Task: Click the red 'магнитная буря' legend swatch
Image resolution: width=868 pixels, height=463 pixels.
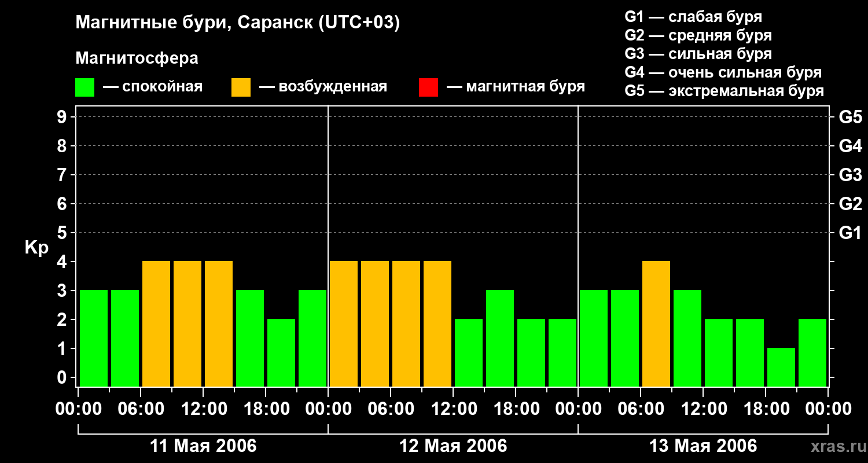Action: tap(428, 87)
